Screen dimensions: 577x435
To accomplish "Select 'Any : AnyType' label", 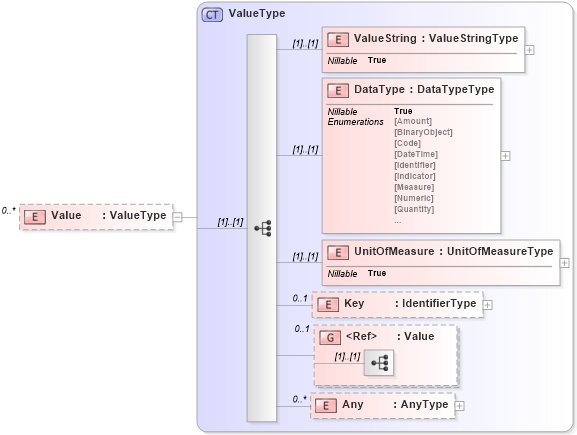I will pos(395,404).
